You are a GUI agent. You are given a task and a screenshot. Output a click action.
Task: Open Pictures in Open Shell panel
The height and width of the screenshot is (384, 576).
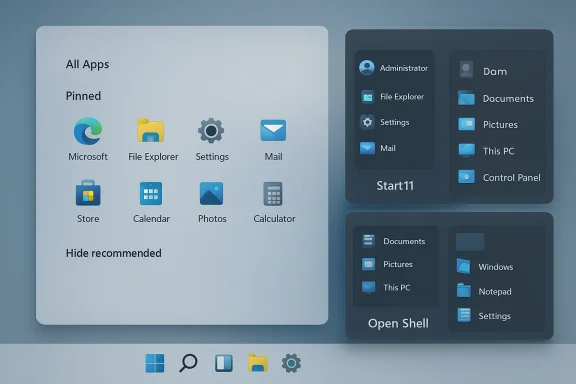[x=387, y=264]
